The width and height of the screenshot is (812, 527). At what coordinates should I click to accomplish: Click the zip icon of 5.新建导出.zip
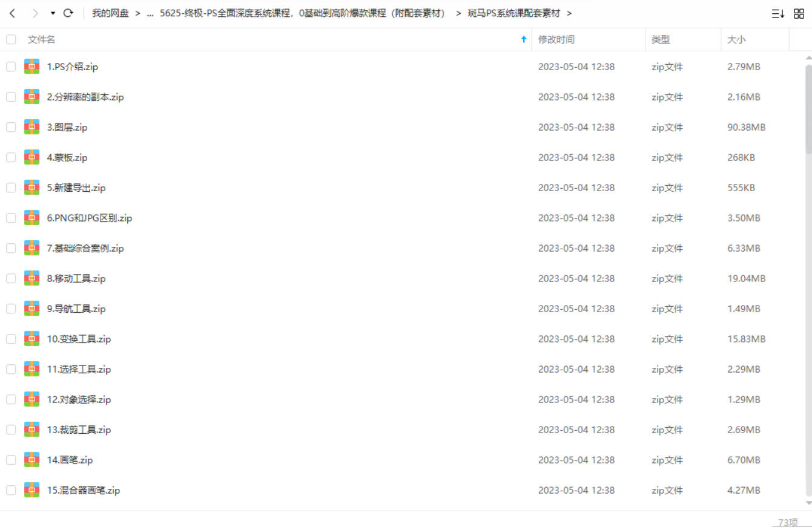pyautogui.click(x=32, y=188)
